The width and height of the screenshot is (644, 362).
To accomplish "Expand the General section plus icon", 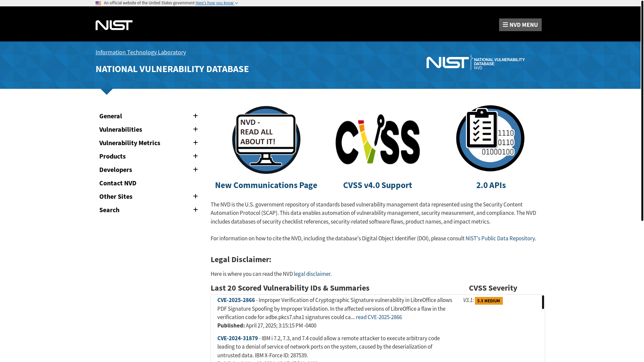I will [x=196, y=116].
